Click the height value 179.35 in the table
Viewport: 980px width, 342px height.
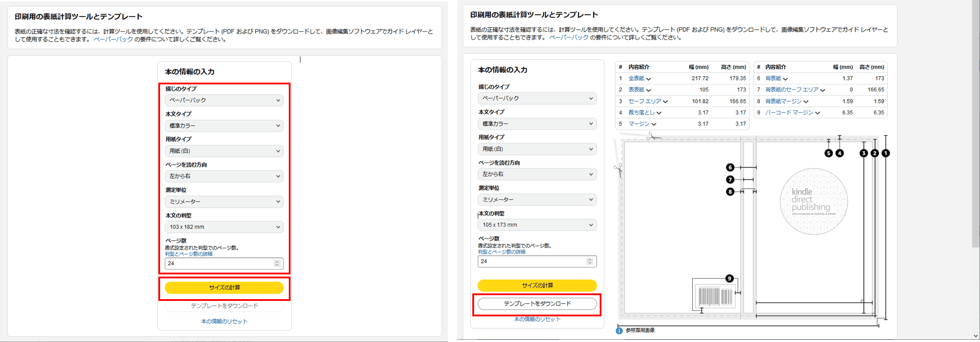(x=738, y=79)
